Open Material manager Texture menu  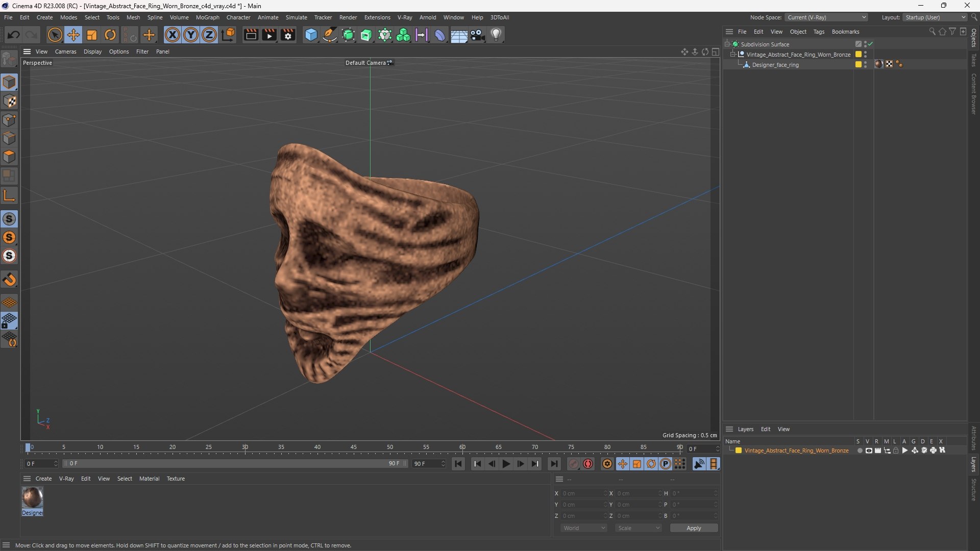[x=176, y=479]
